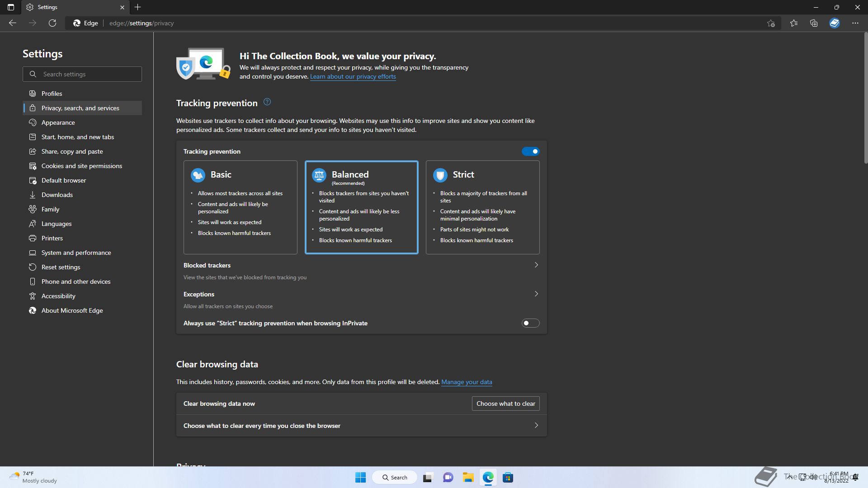868x488 pixels.
Task: Open About Microsoft Edge
Action: 82,310
